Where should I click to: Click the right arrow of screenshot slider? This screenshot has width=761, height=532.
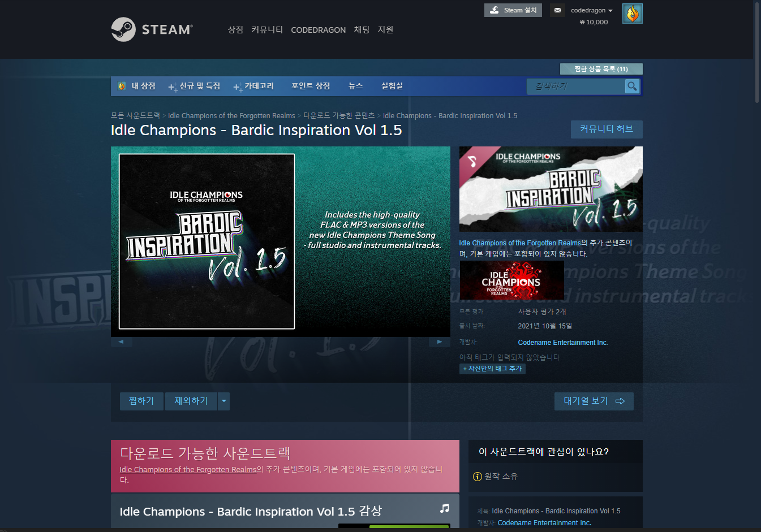click(x=440, y=341)
